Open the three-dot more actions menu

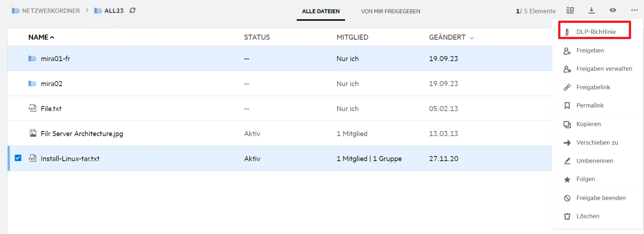click(x=634, y=10)
